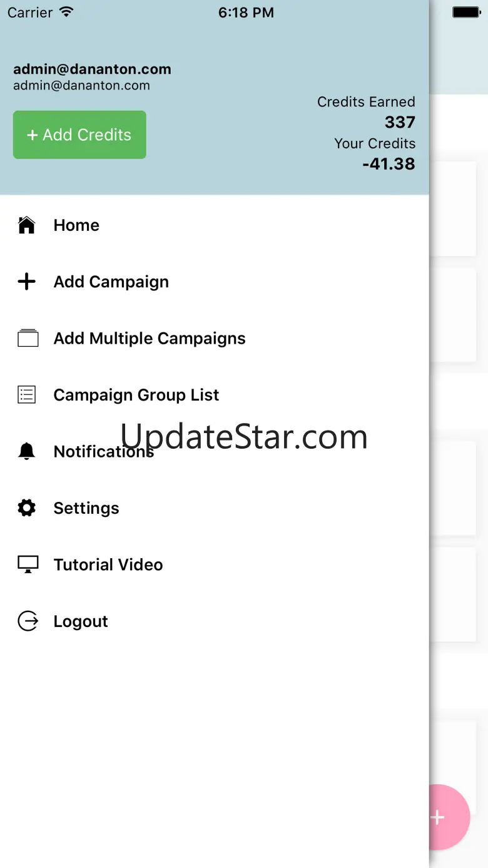
Task: Tap the pink floating plus button
Action: (449, 817)
